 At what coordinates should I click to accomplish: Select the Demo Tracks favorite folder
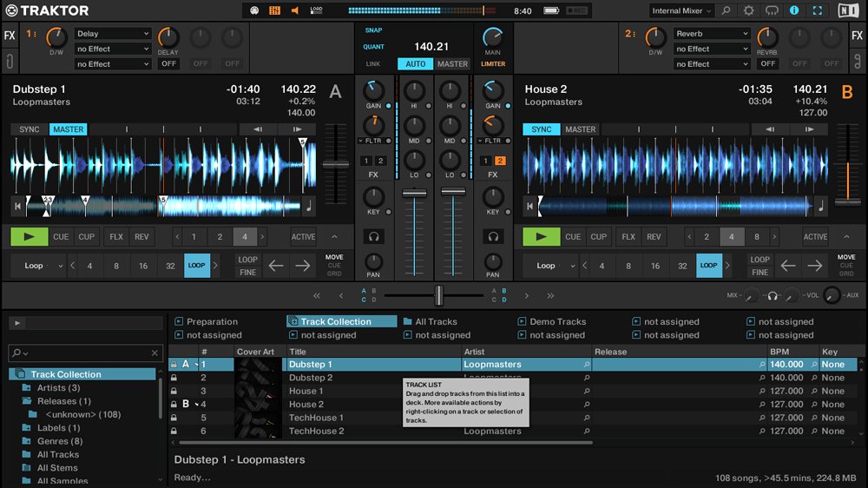click(557, 321)
